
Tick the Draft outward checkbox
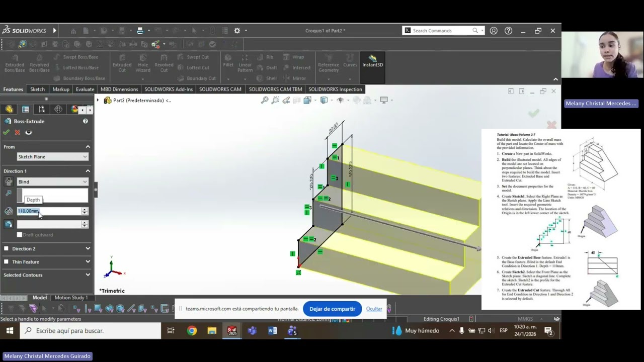point(20,235)
